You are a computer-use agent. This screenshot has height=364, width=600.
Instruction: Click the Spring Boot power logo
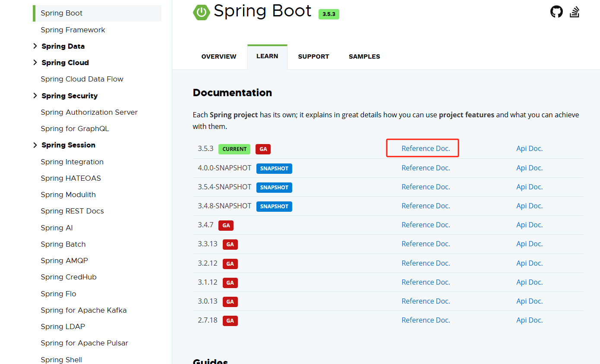pos(201,12)
